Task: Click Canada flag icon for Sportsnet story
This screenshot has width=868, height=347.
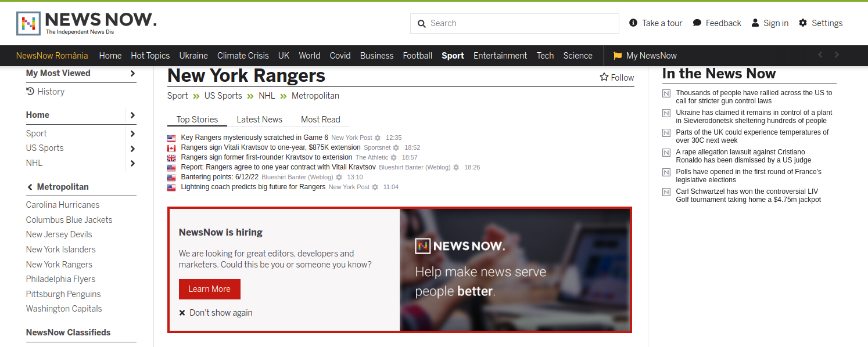Action: click(171, 148)
